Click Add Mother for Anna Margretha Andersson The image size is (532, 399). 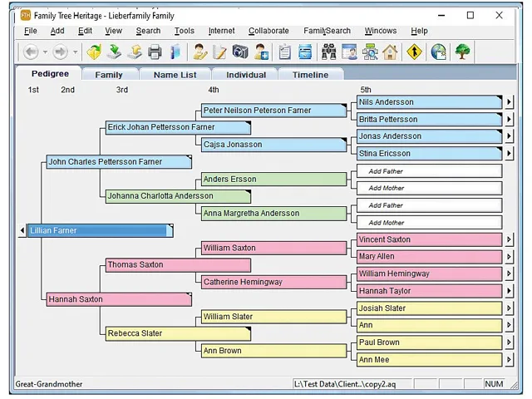[429, 223]
